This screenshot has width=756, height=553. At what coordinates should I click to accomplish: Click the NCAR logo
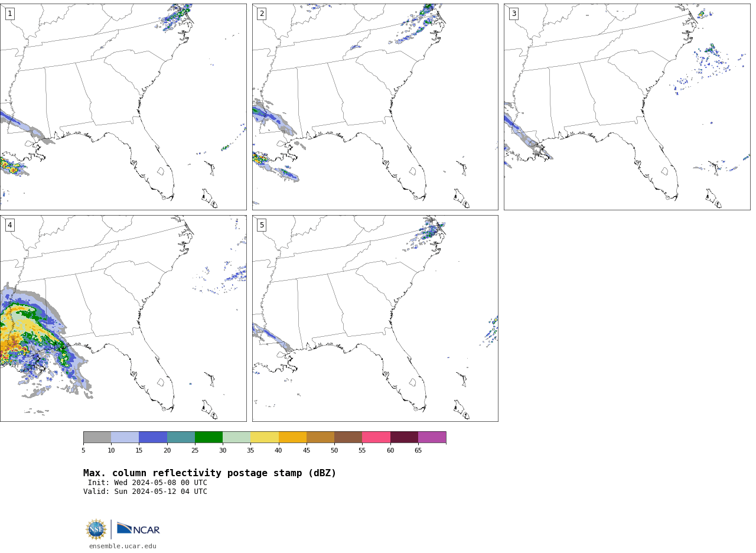coord(138,529)
